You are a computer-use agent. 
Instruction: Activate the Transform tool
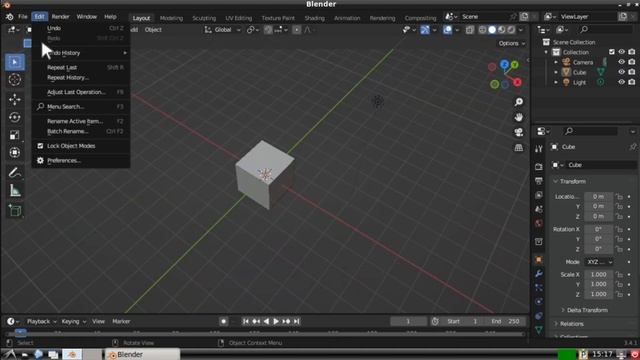15,153
